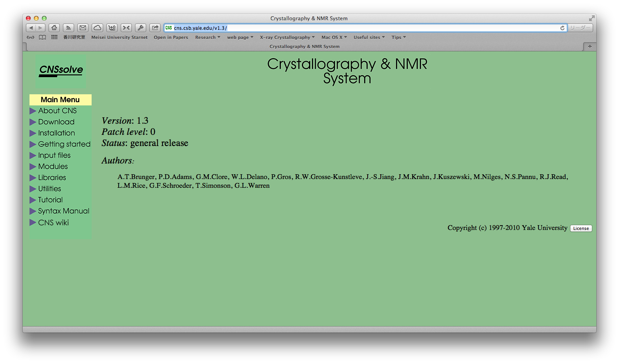This screenshot has height=364, width=619.
Task: Click the Copyright 1997-2010 Yale University text
Action: tap(507, 228)
